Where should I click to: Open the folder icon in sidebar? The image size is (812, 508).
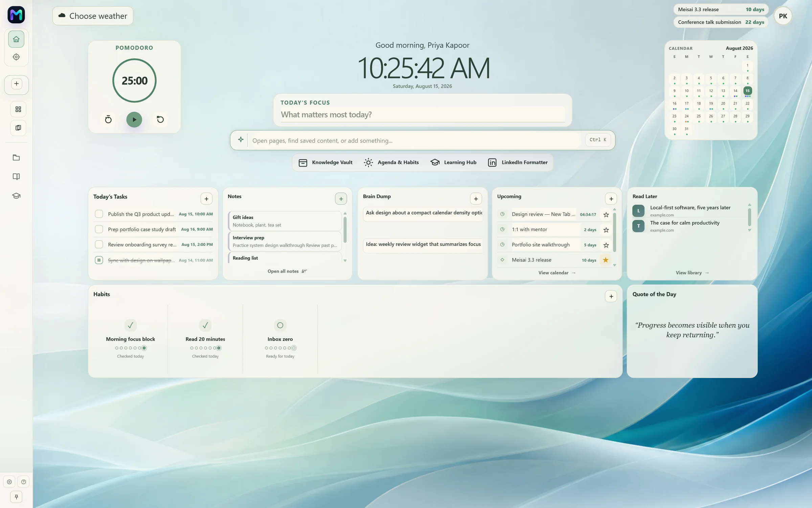pos(16,157)
